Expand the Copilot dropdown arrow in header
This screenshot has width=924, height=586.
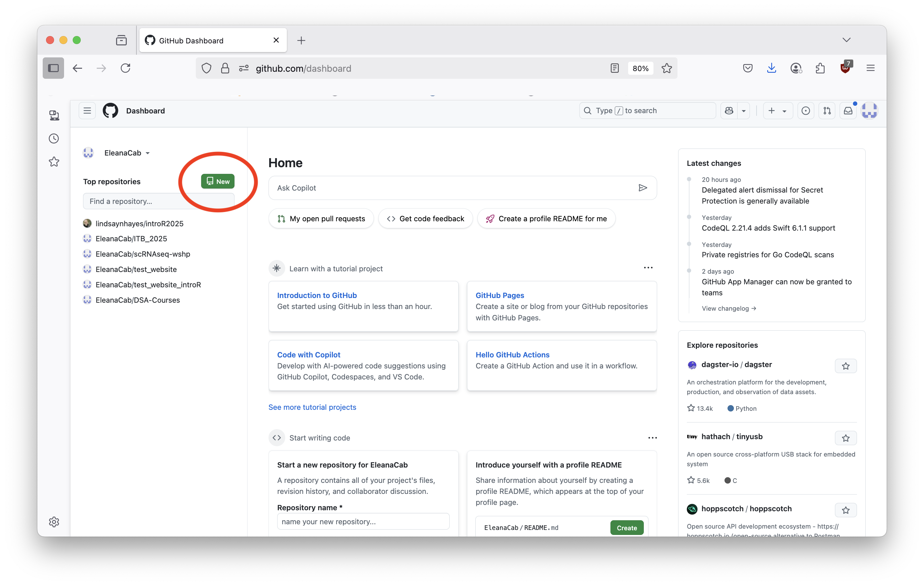(x=744, y=111)
